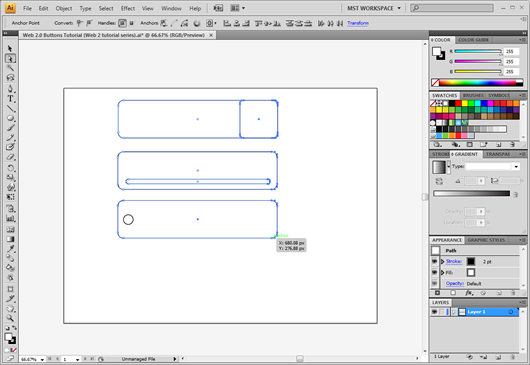Choose the Eraser tool

pyautogui.click(x=10, y=157)
